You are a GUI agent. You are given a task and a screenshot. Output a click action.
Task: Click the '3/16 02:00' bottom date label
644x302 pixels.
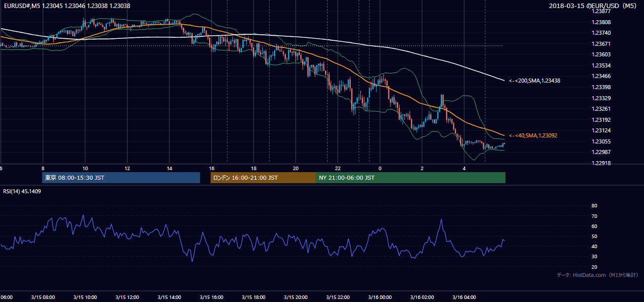422,297
